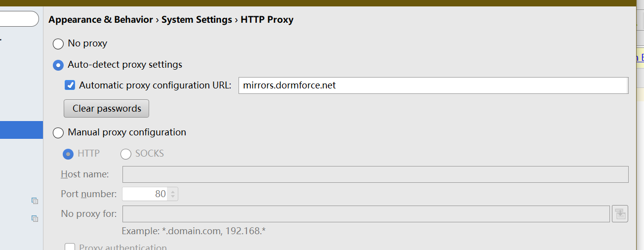Uncheck Automatic proxy configuration URL checkbox
The image size is (644, 250).
[70, 85]
